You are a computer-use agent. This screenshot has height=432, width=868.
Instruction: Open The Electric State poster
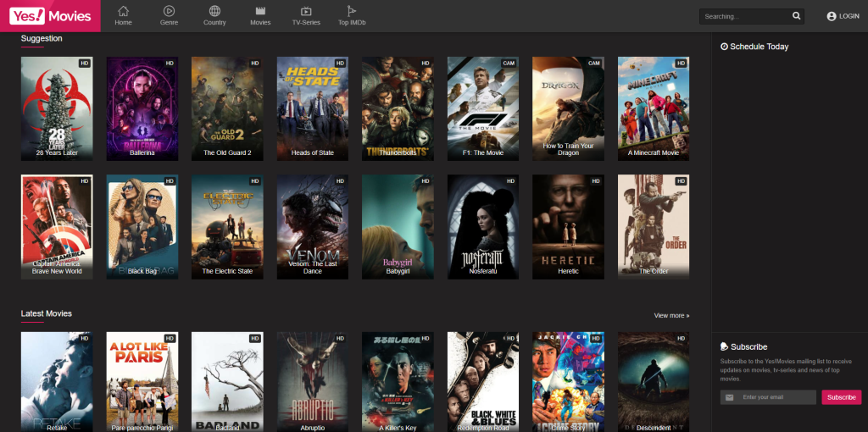pyautogui.click(x=227, y=227)
